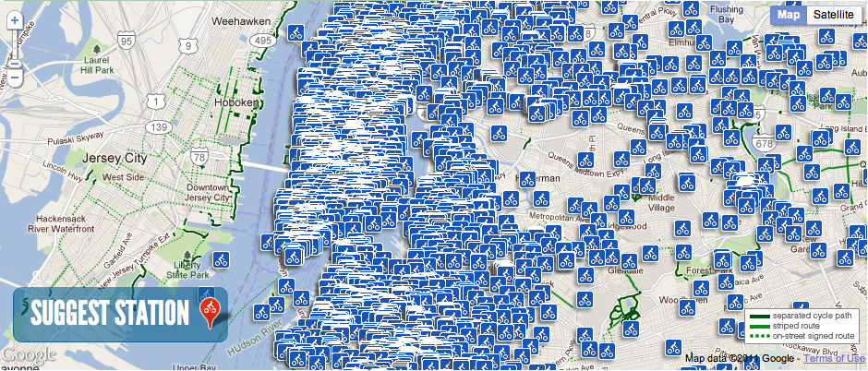This screenshot has width=868, height=371.
Task: Click the Pulaski Skyway label
Action: pos(75,138)
